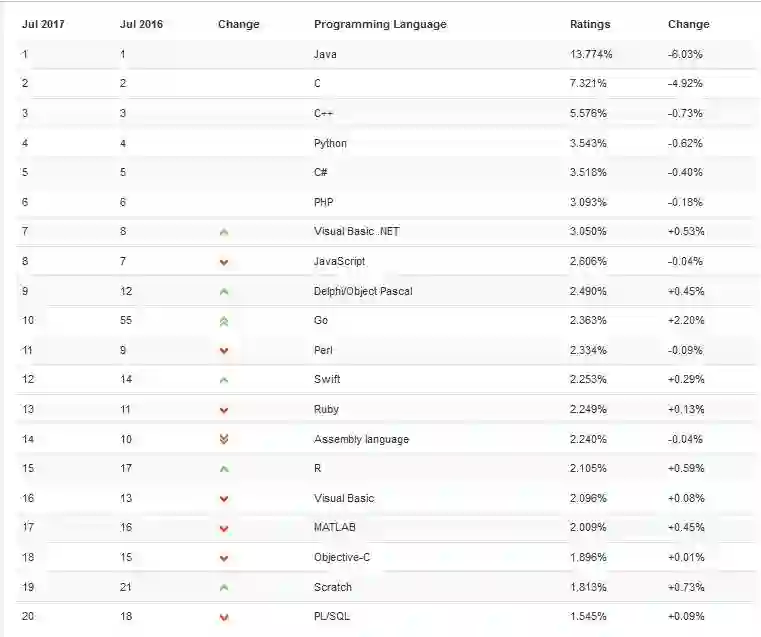The width and height of the screenshot is (761, 637).
Task: Click the green up arrow for Visual Basic .NET
Action: pos(224,232)
